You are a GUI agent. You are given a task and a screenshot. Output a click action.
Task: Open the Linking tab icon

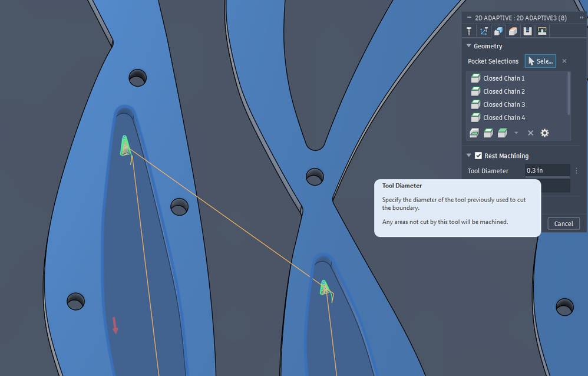(542, 31)
